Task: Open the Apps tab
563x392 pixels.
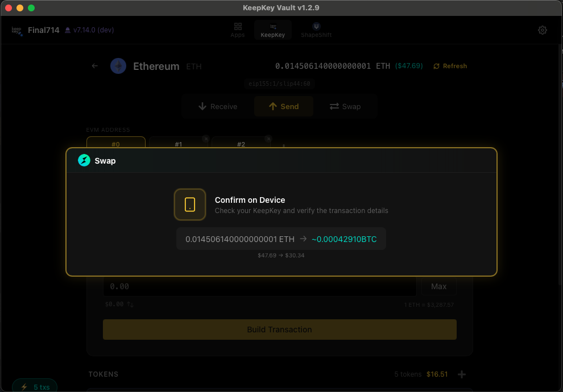Action: (x=238, y=30)
